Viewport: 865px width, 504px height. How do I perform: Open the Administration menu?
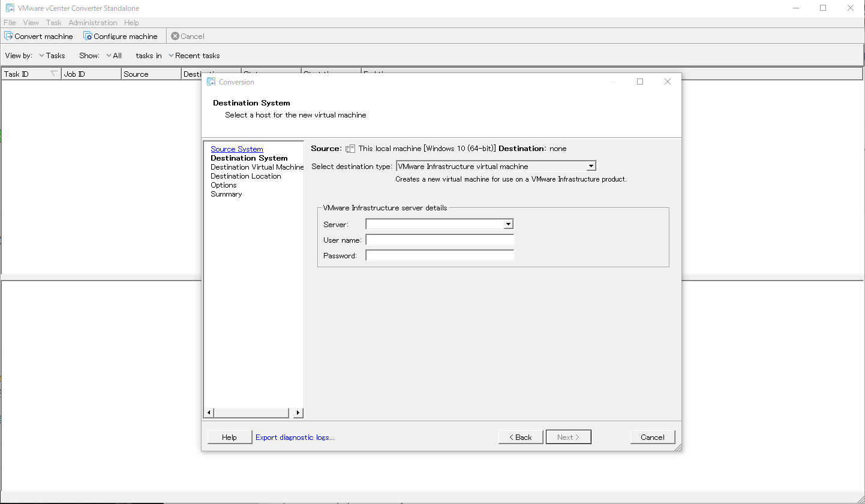(x=92, y=23)
